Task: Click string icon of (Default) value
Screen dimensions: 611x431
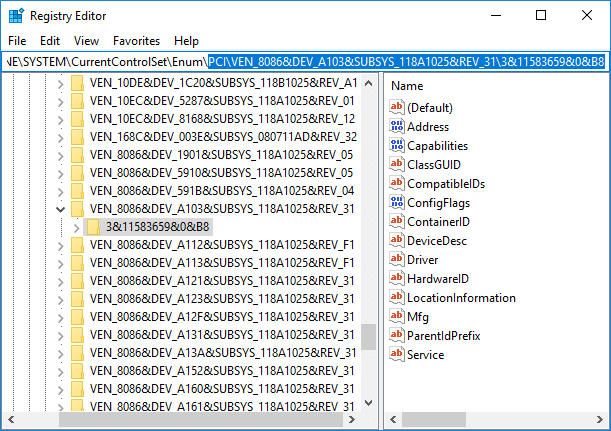Action: [x=397, y=107]
